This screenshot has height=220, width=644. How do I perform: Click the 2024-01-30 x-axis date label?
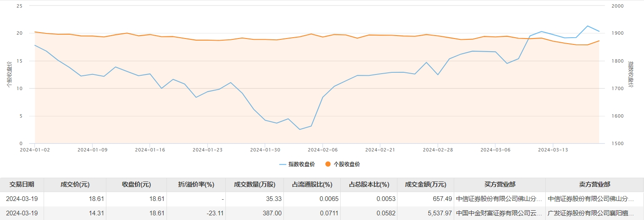[265, 150]
